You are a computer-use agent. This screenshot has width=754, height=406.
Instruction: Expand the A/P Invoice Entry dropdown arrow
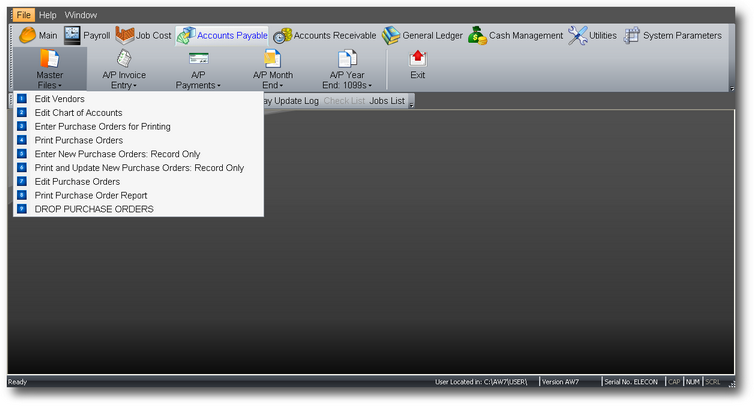135,86
